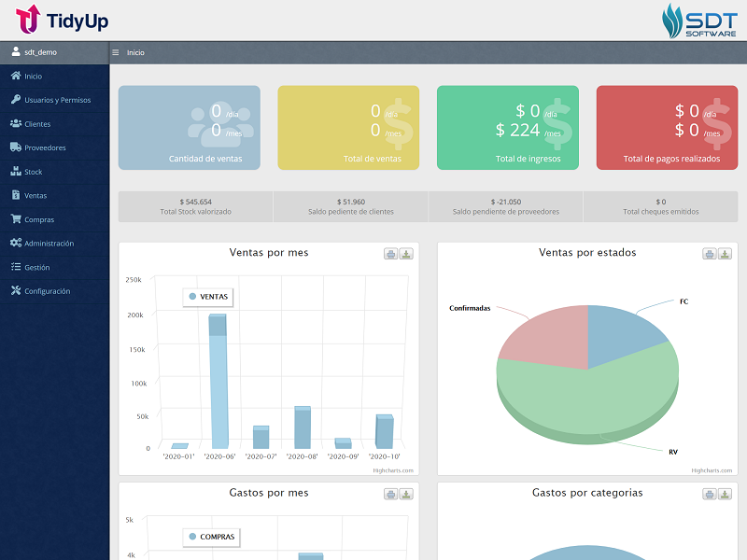
Task: Print the Ventas por mes chart
Action: coord(390,254)
